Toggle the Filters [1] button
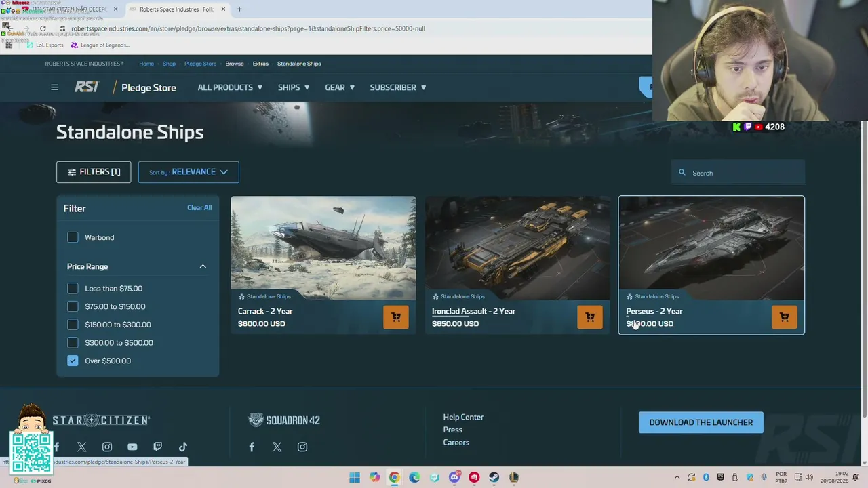The width and height of the screenshot is (868, 488). [x=94, y=172]
